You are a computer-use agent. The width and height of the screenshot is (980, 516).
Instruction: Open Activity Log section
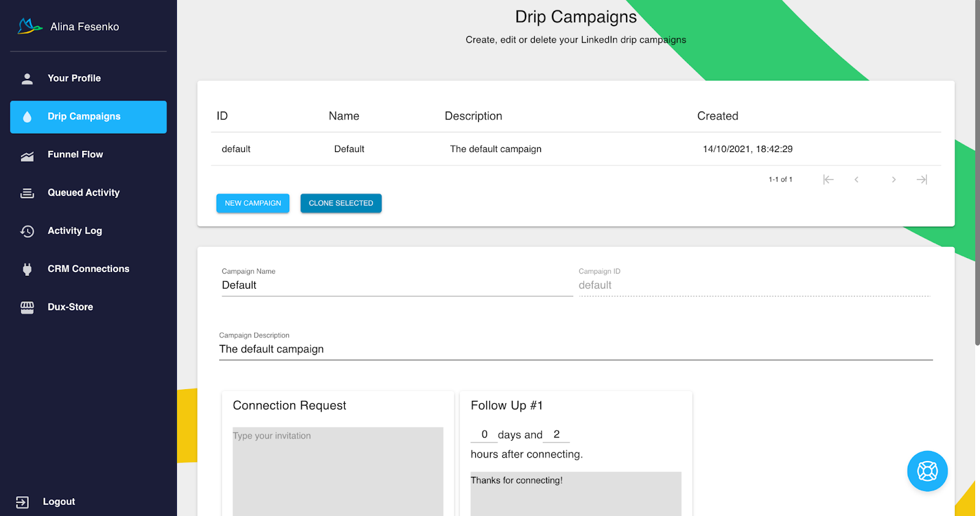coord(88,231)
